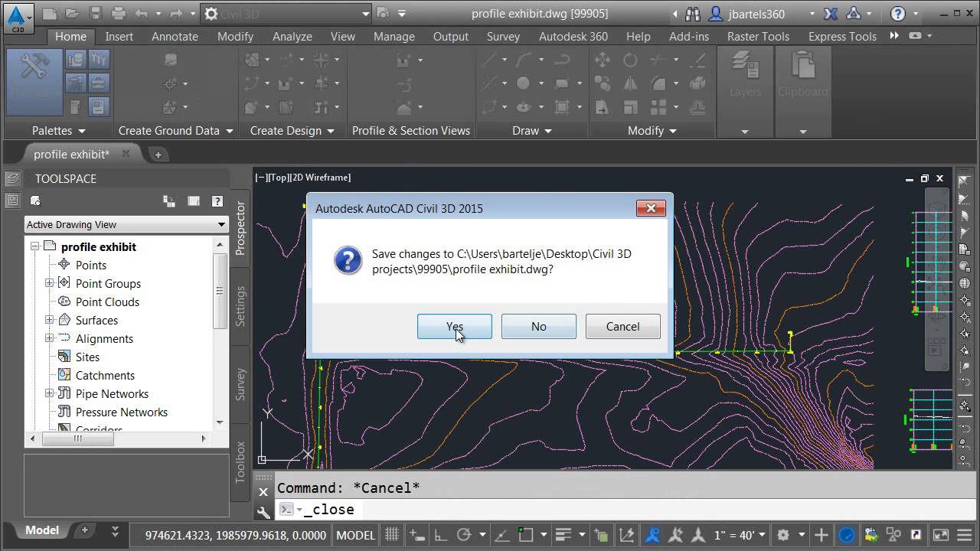Open the Autodesk 360 ribbon tab
Image resolution: width=980 pixels, height=551 pixels.
click(x=573, y=36)
